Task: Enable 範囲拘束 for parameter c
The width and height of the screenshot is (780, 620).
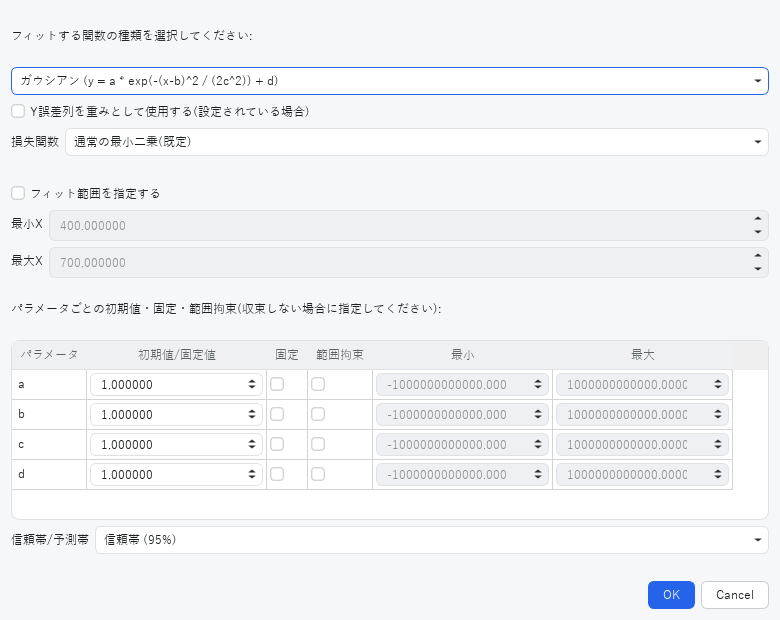Action: coord(318,444)
